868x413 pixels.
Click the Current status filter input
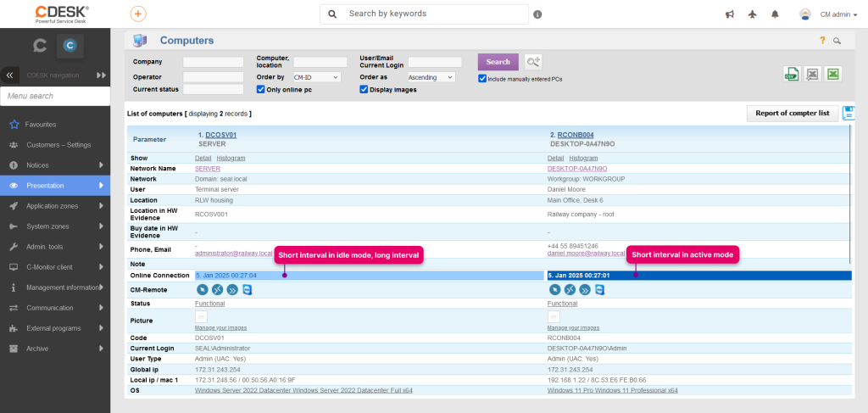click(213, 89)
